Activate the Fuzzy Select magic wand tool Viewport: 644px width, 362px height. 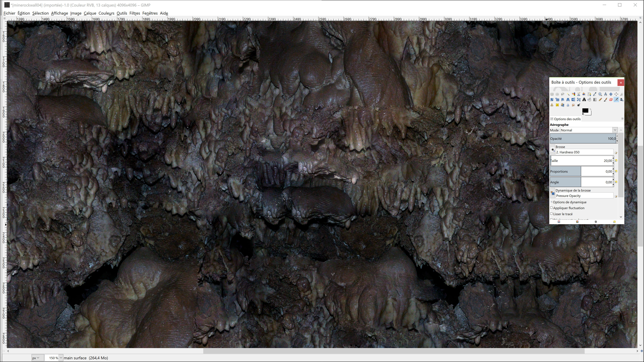568,94
